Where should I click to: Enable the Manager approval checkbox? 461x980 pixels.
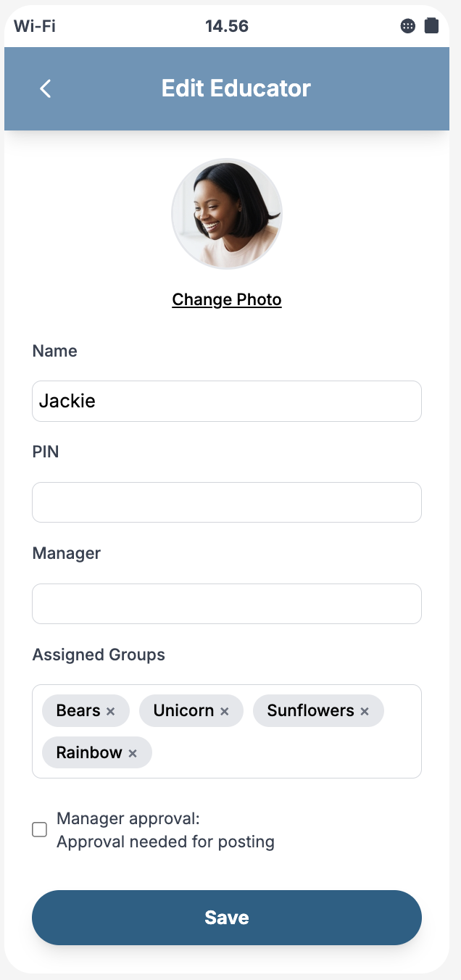point(40,830)
